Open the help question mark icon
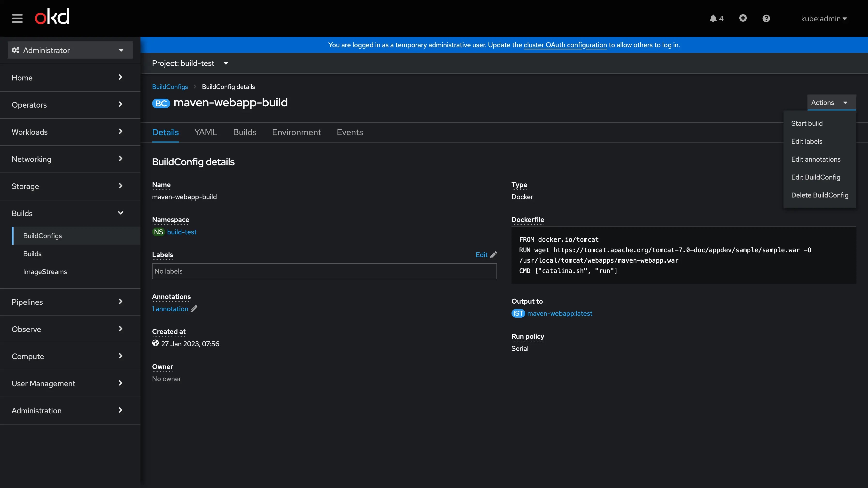 [766, 18]
